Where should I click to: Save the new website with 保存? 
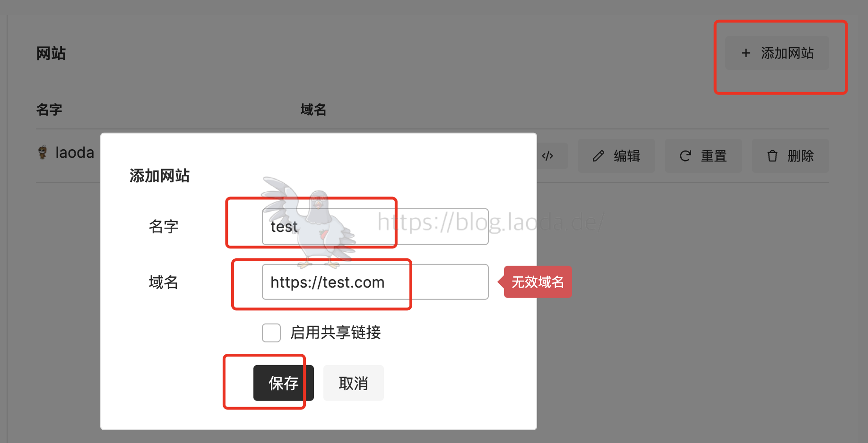284,383
